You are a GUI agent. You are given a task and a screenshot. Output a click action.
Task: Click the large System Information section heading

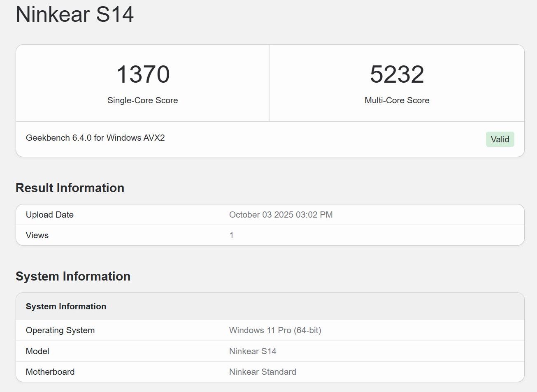coord(73,276)
